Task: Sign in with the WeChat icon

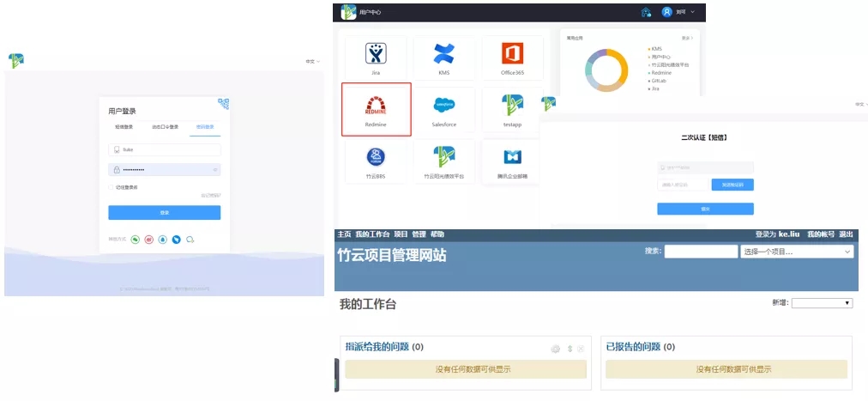Action: [135, 240]
